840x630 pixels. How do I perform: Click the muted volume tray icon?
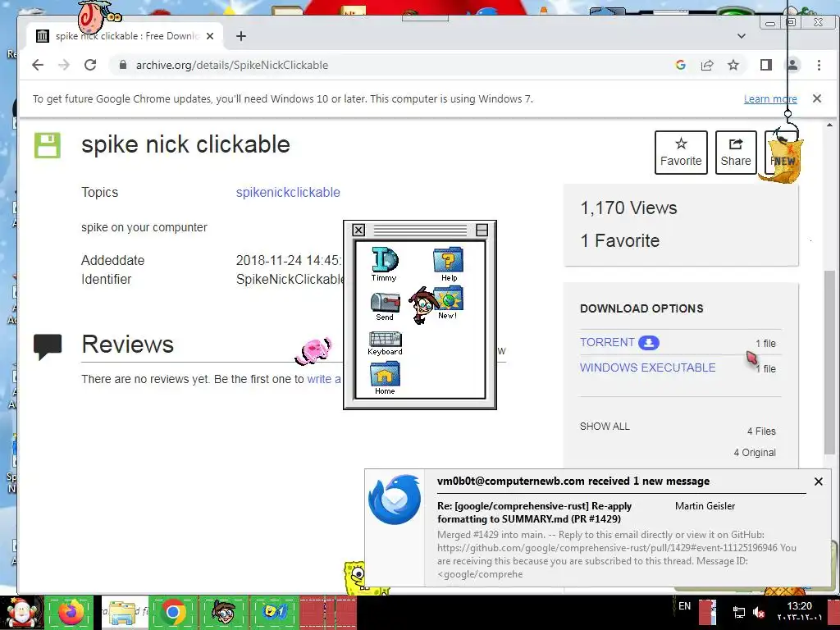point(759,612)
